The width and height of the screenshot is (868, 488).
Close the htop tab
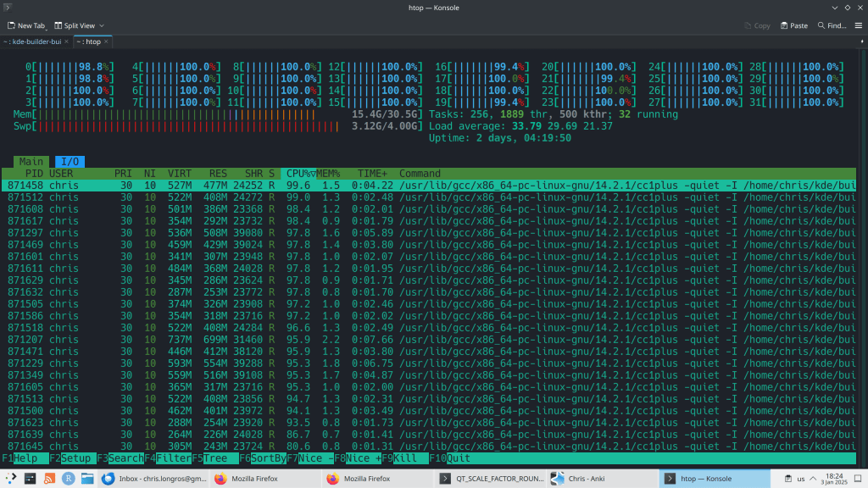point(108,42)
